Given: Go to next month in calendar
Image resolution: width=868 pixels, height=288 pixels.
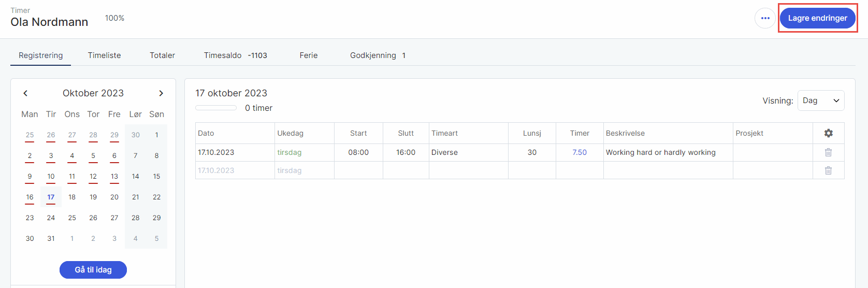Looking at the screenshot, I should [x=161, y=93].
